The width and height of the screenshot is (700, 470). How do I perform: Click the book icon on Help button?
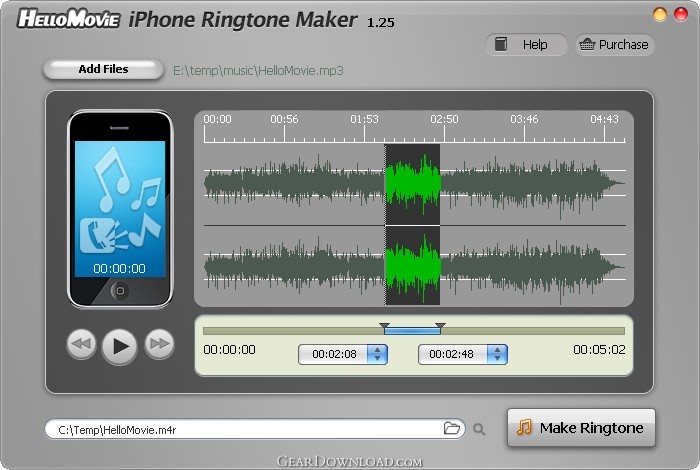pos(501,44)
